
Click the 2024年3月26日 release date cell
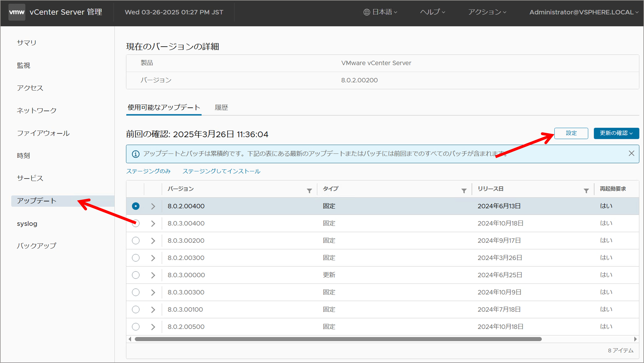500,258
